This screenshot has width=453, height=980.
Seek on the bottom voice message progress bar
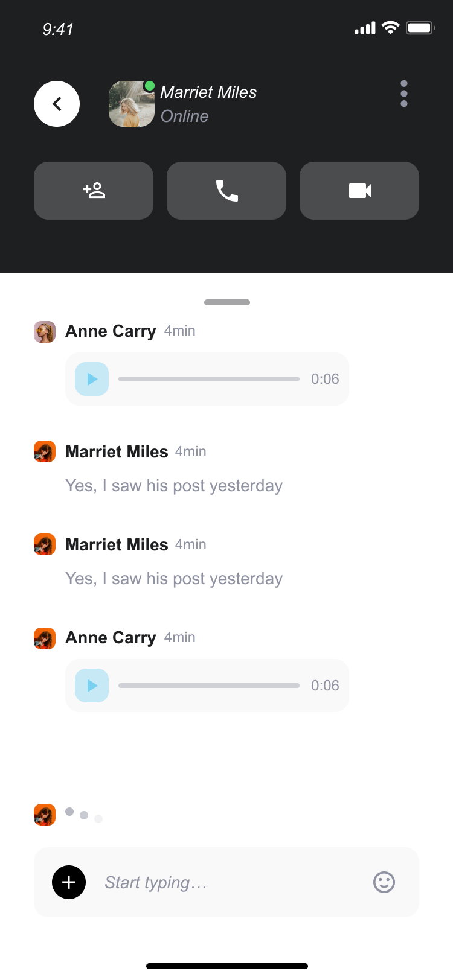(209, 686)
